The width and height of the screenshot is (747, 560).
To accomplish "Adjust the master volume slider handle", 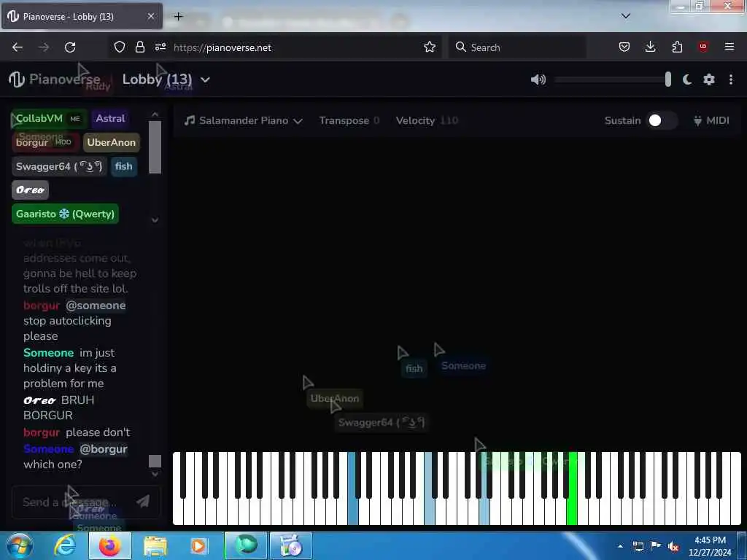I will (x=668, y=79).
